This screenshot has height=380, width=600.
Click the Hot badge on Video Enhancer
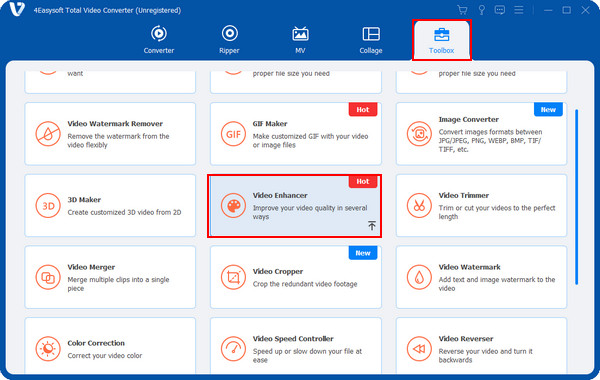363,181
